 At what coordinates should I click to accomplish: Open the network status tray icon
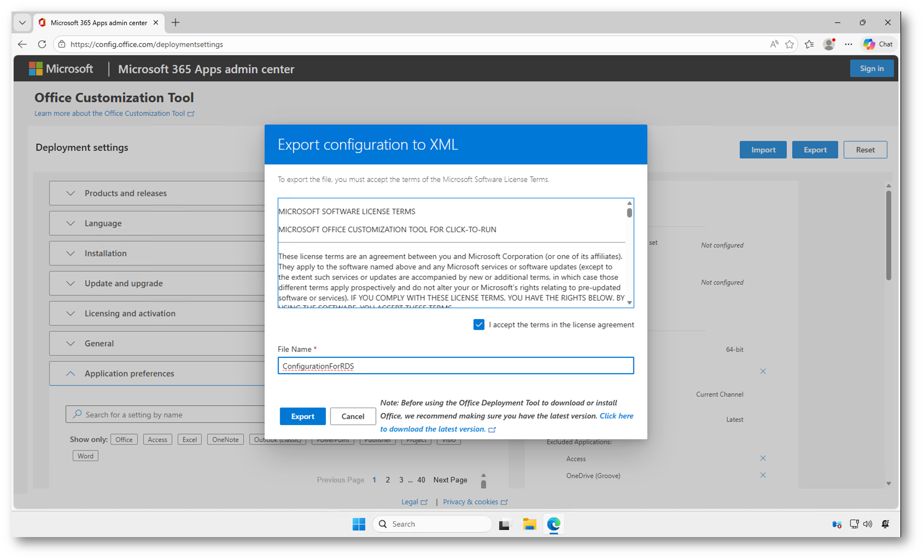tap(854, 524)
